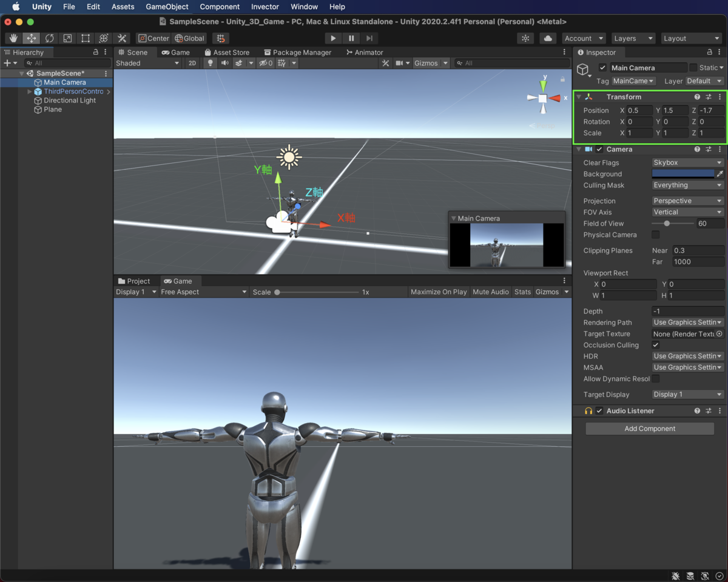This screenshot has height=582, width=728.
Task: Click the Add Component button
Action: pyautogui.click(x=650, y=429)
